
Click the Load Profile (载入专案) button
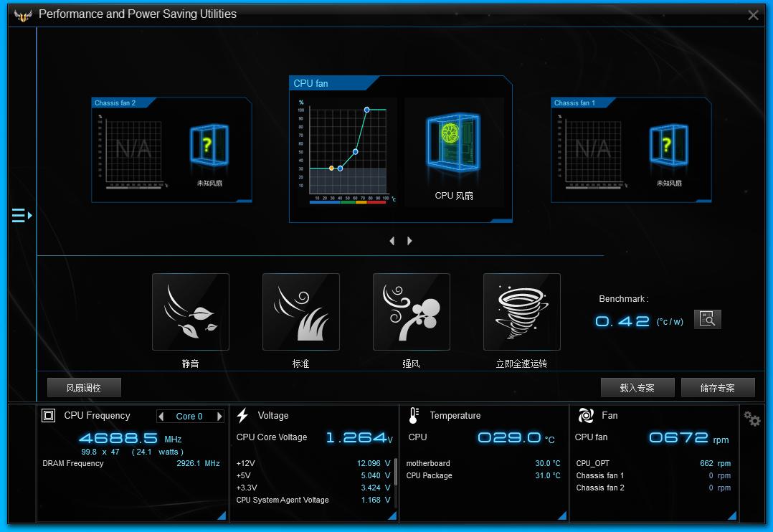click(637, 388)
